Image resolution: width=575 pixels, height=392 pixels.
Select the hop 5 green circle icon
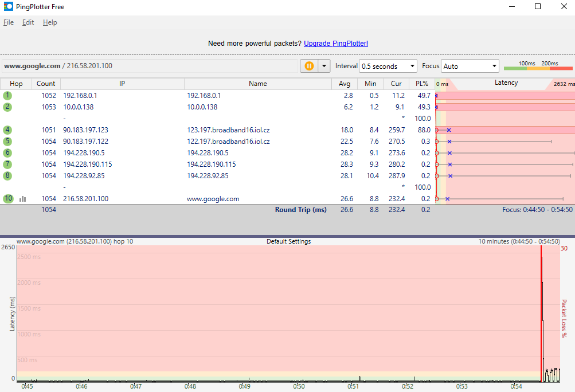point(7,142)
